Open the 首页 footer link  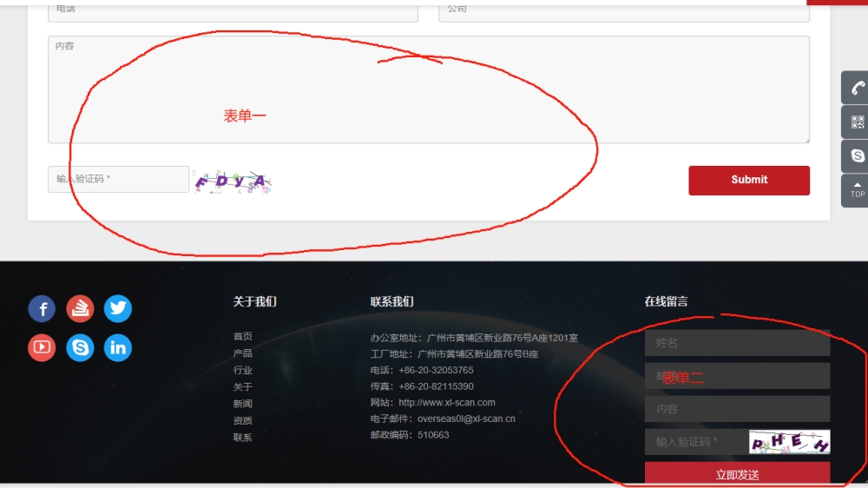tap(242, 336)
